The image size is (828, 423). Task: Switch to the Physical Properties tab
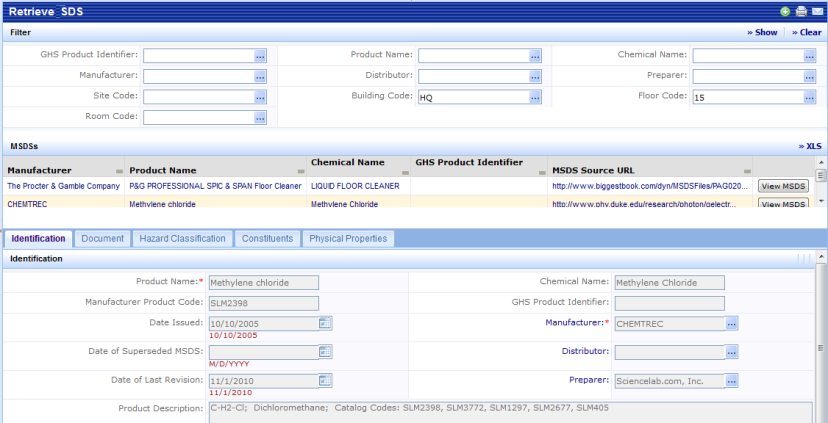coord(348,239)
